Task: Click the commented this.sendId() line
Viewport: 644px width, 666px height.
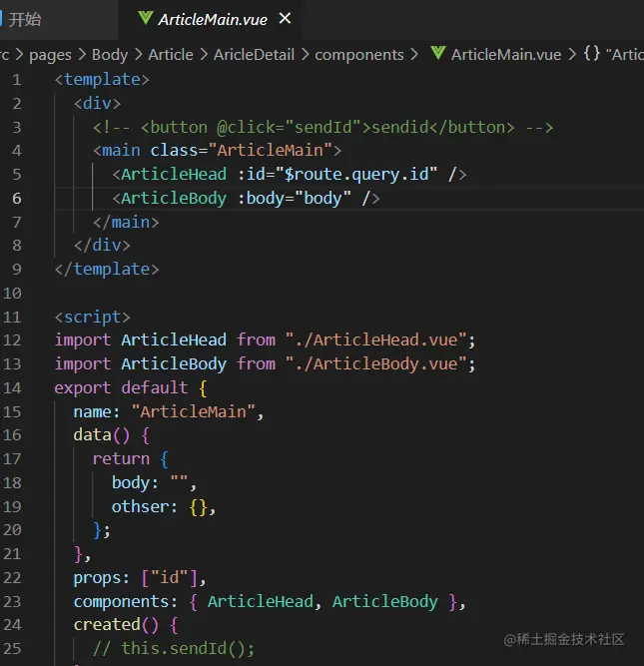Action: pos(174,649)
